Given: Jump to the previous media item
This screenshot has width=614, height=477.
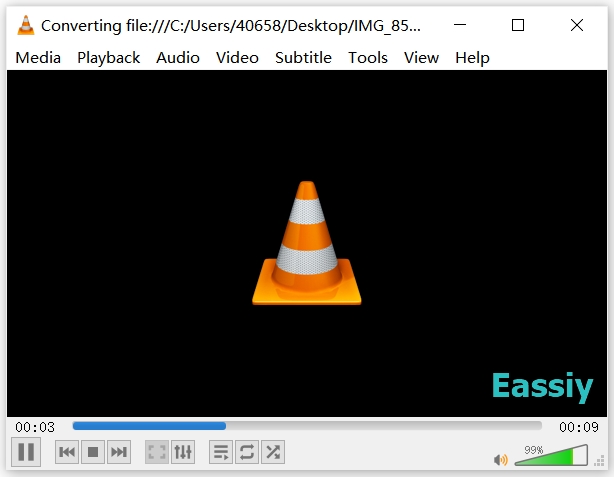Looking at the screenshot, I should (x=67, y=452).
